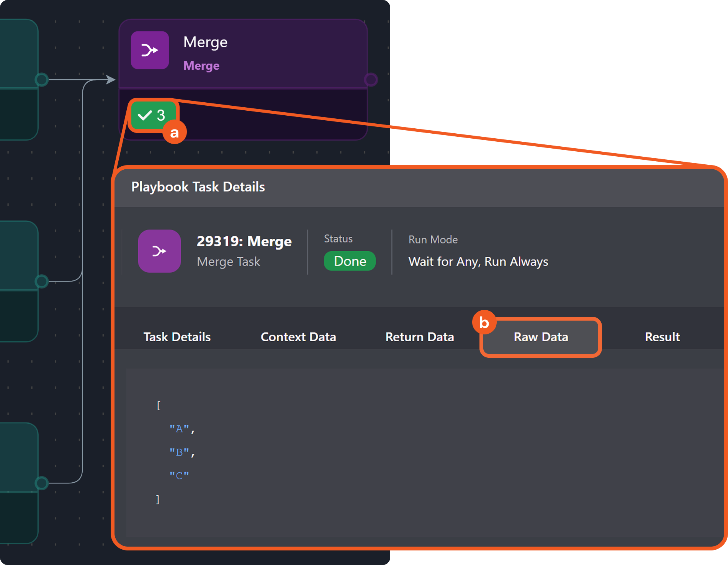Screen dimensions: 728x565
Task: Click the Done status badge
Action: [350, 261]
